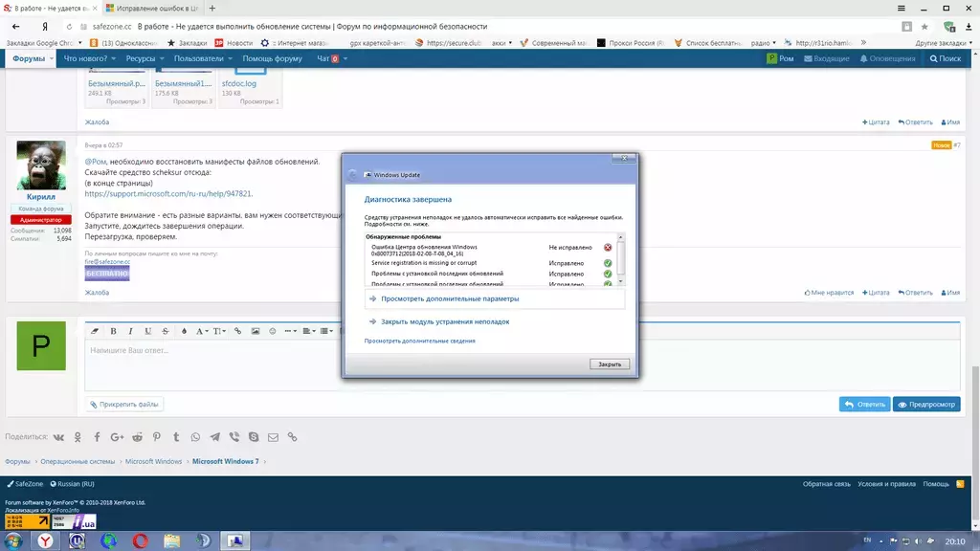The image size is (980, 551).
Task: Open the Входящие inbox
Action: [826, 58]
